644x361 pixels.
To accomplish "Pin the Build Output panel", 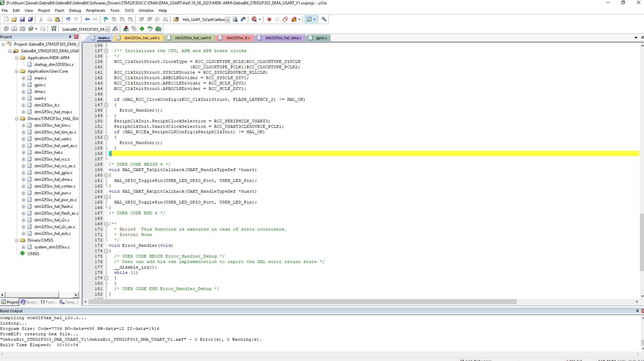I will pyautogui.click(x=637, y=311).
